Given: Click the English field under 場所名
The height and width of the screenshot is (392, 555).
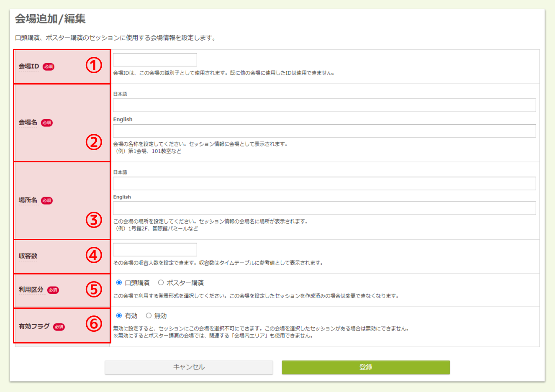Looking at the screenshot, I should [x=324, y=208].
